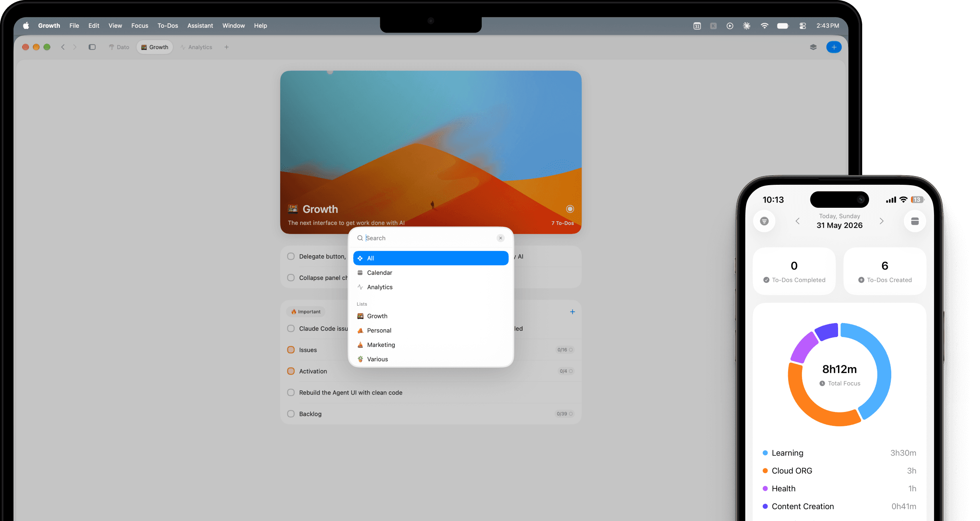Click the 8h12m Total Focus donut chart
This screenshot has height=521, width=980.
point(839,374)
